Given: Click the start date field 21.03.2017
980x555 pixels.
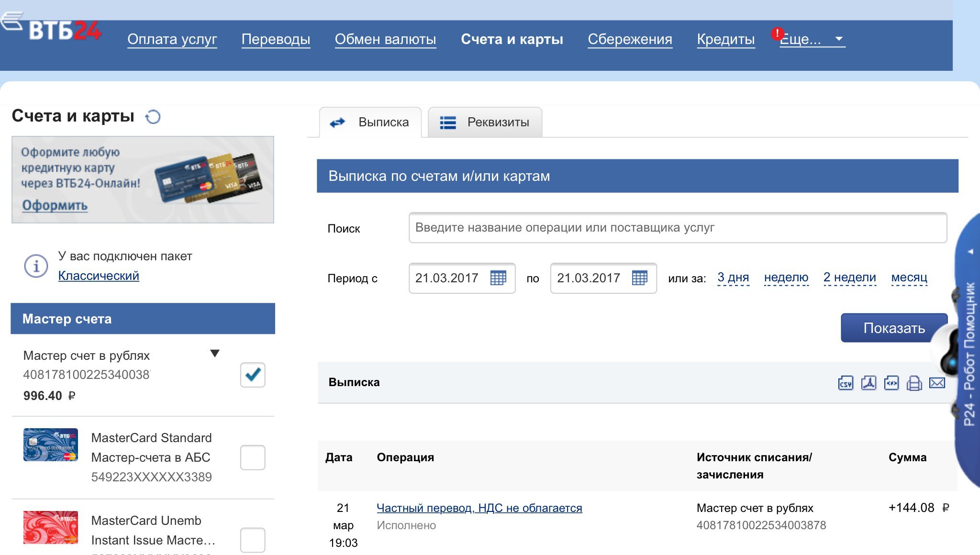Looking at the screenshot, I should [462, 278].
